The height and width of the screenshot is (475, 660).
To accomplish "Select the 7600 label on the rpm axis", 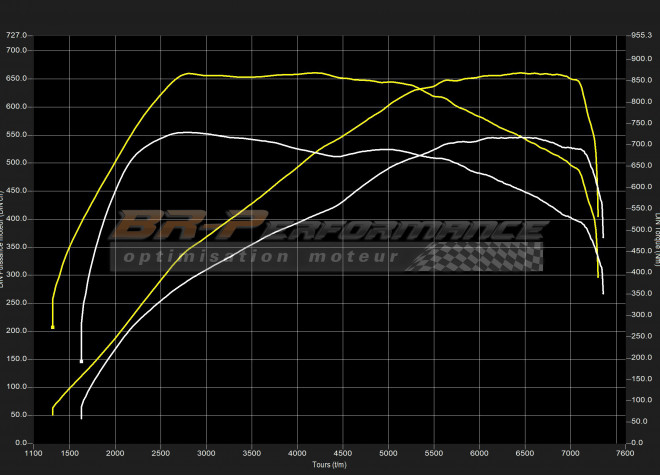I will (625, 453).
